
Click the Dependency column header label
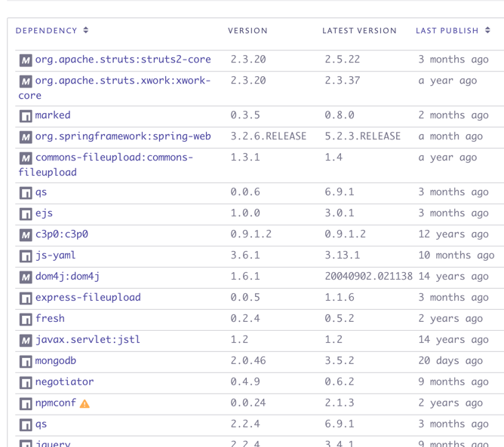pos(46,30)
